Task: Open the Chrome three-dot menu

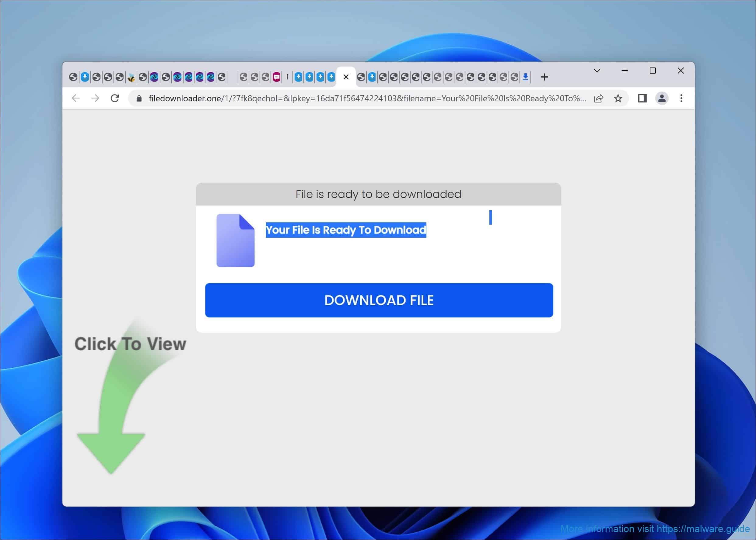Action: click(x=681, y=98)
